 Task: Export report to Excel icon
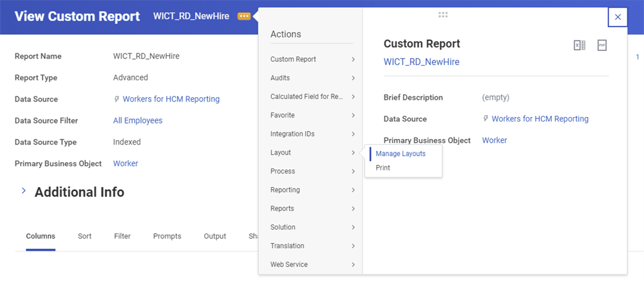(x=580, y=46)
